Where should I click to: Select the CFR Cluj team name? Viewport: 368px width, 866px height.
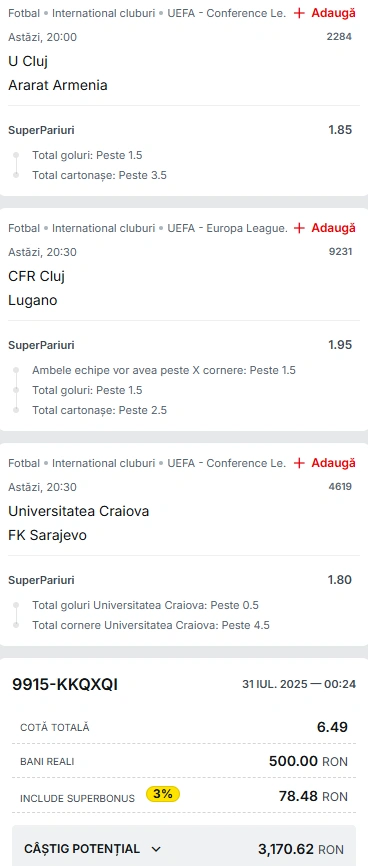coord(36,276)
